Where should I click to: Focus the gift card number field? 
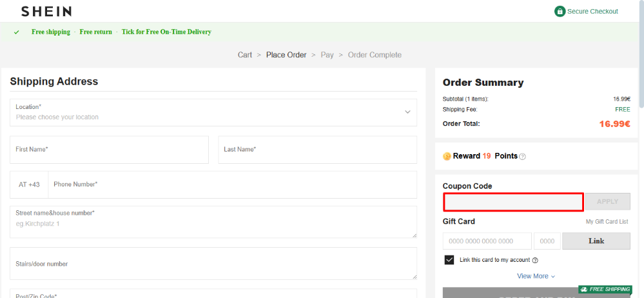point(487,241)
